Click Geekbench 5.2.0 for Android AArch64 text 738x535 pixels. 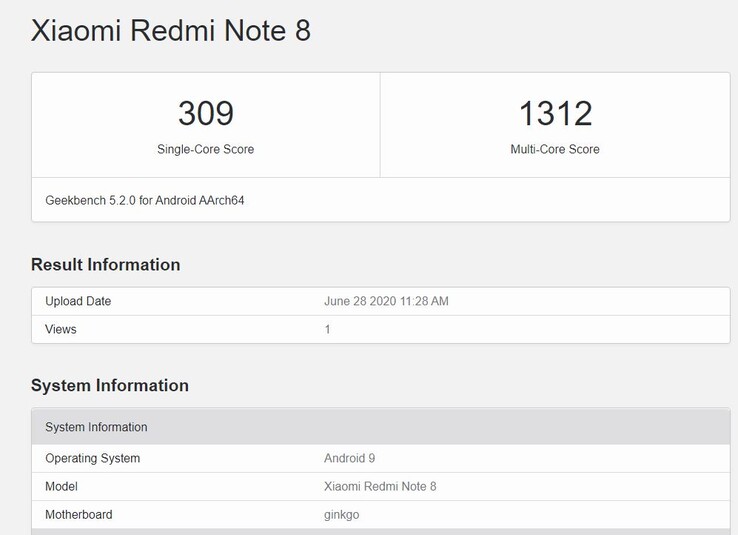point(145,200)
